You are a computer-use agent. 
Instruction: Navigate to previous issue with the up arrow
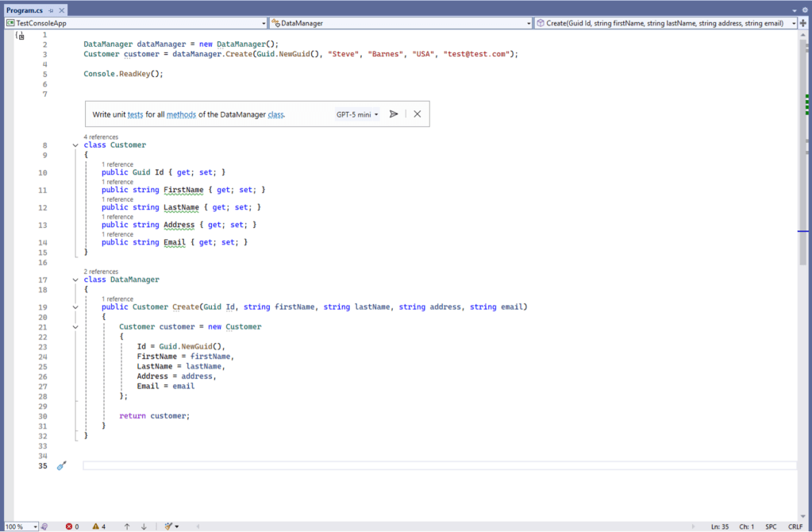pos(127,526)
